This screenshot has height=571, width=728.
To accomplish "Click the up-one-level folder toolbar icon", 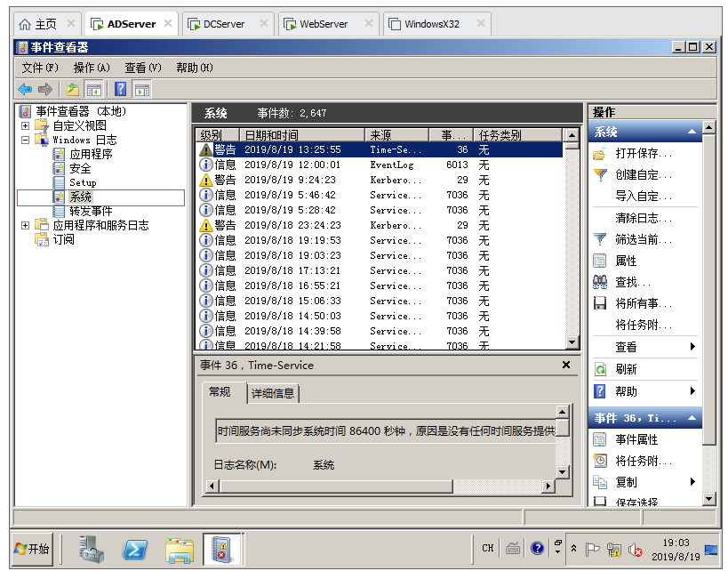I will (x=73, y=89).
